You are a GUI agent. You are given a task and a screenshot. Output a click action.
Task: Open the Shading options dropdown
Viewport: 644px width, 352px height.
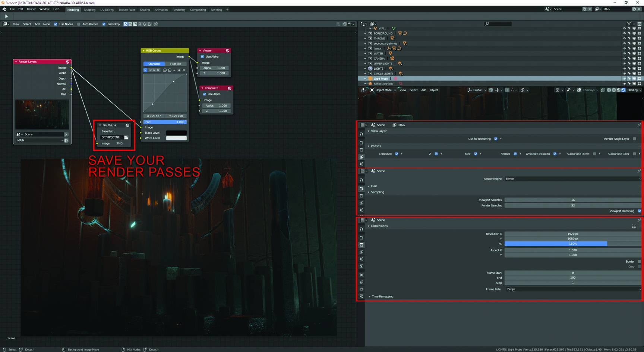click(x=634, y=90)
